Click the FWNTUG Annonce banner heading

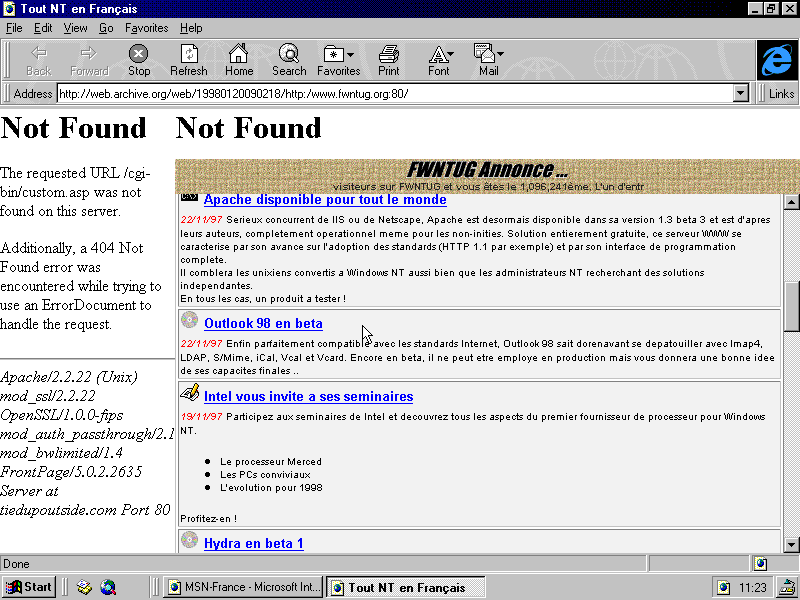487,170
